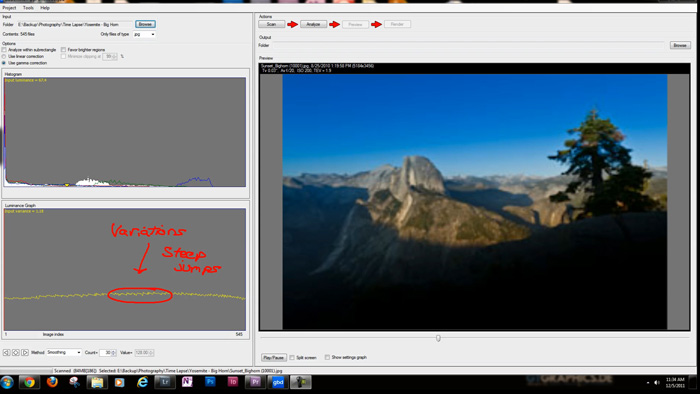Expand the Only files of type dropdown
700x394 pixels.
144,34
